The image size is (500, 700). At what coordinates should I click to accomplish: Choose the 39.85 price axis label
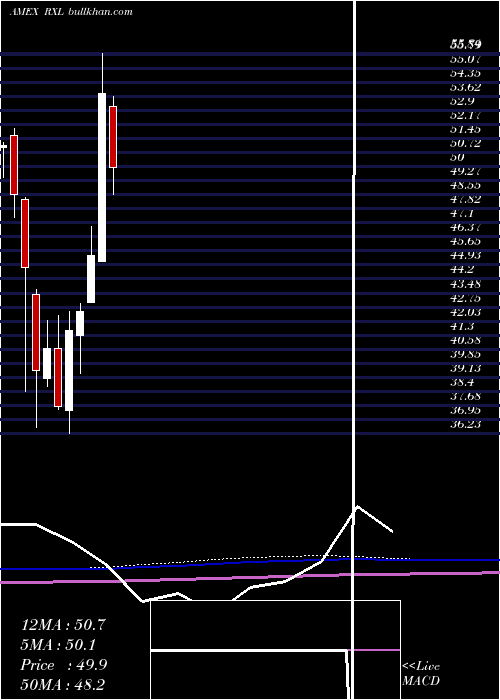coord(466,354)
